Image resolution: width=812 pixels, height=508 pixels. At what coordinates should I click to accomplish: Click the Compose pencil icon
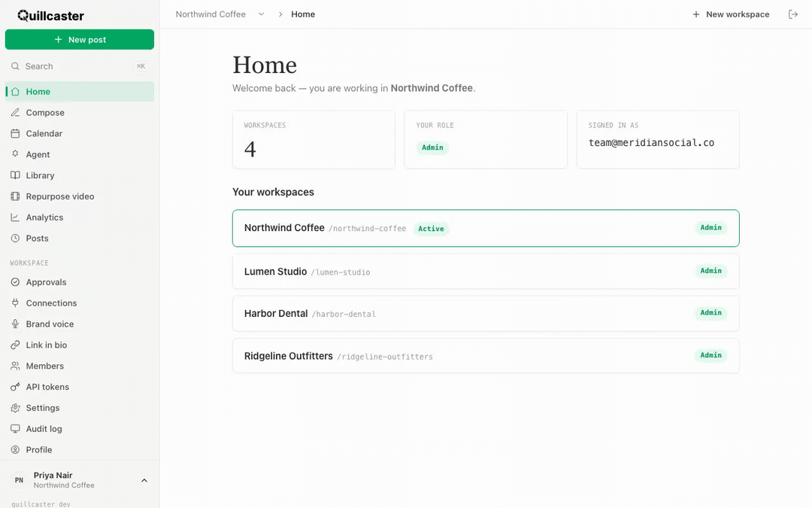tap(15, 112)
